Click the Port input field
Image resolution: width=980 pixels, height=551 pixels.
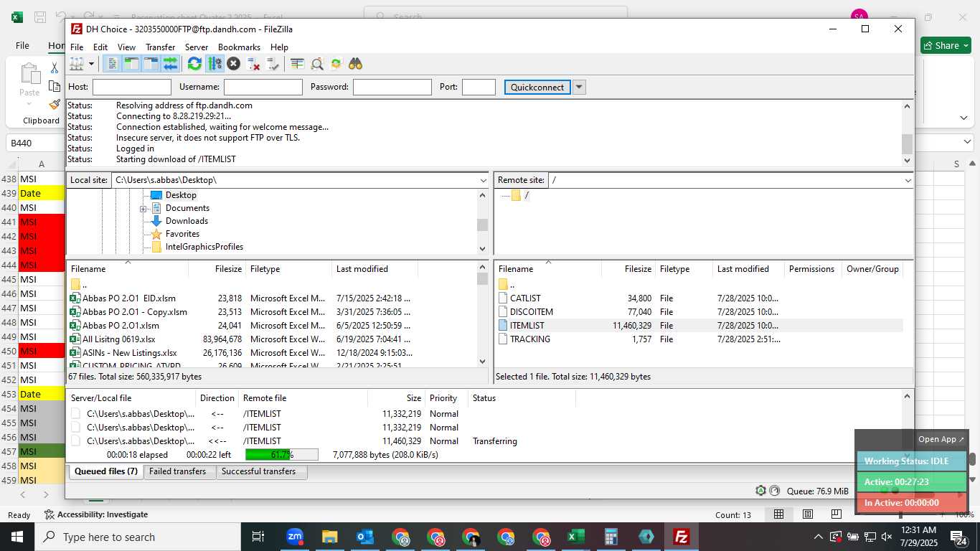(479, 87)
